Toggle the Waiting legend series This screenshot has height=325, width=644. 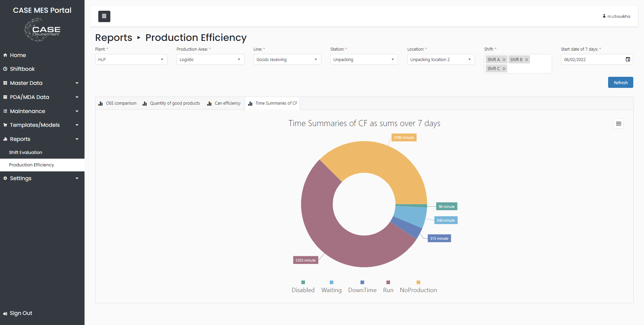click(x=331, y=287)
